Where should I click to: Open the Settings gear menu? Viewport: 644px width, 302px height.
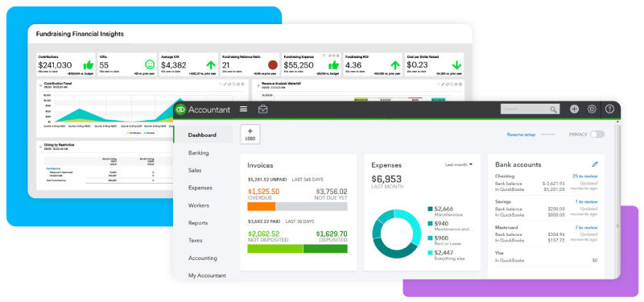(592, 109)
